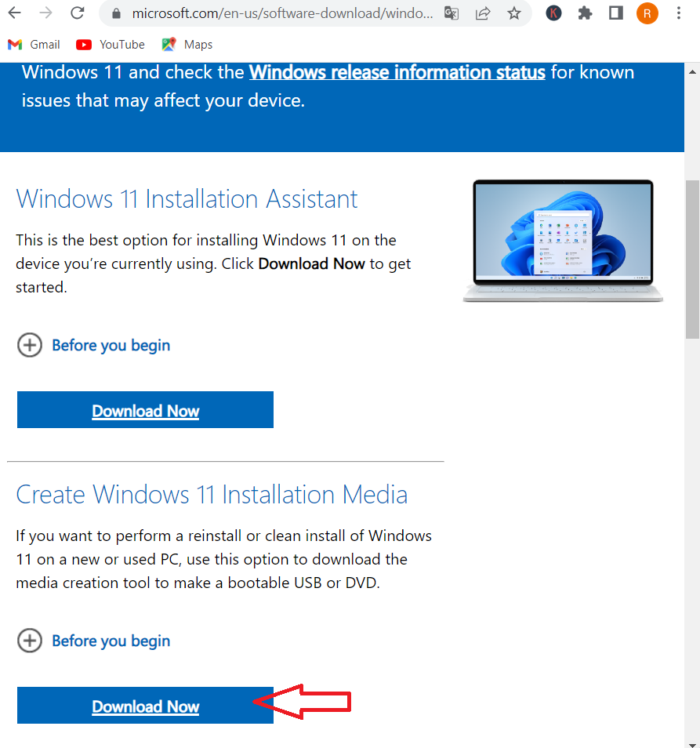Open the Maps bookmark
Viewport: 700px width, 748px height.
(187, 44)
